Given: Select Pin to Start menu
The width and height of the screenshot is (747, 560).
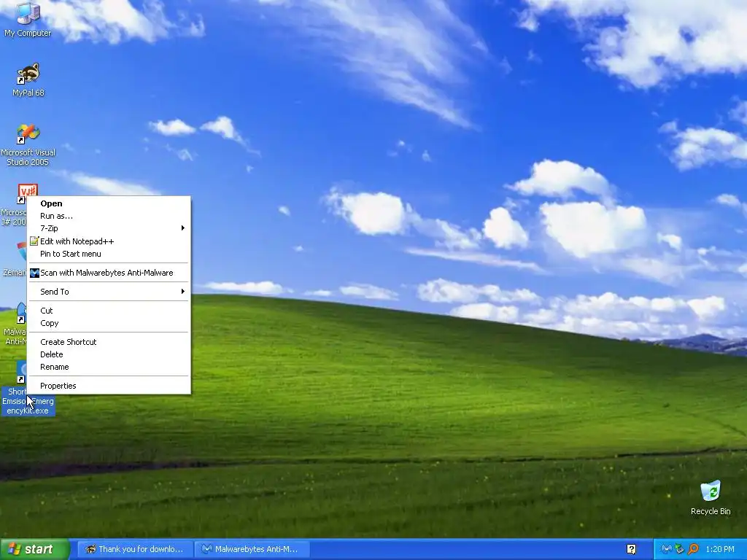Looking at the screenshot, I should (109, 254).
